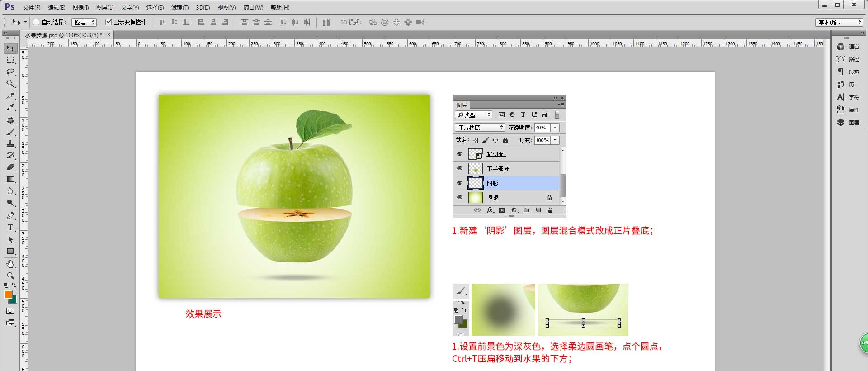The image size is (868, 371).
Task: Open the 图层 auto-select dropdown
Action: tap(84, 22)
